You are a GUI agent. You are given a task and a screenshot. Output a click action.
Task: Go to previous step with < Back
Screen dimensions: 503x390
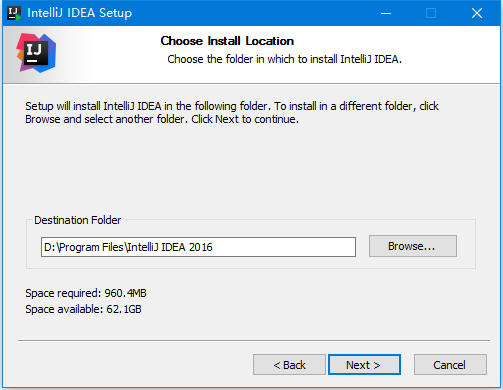[x=289, y=365]
